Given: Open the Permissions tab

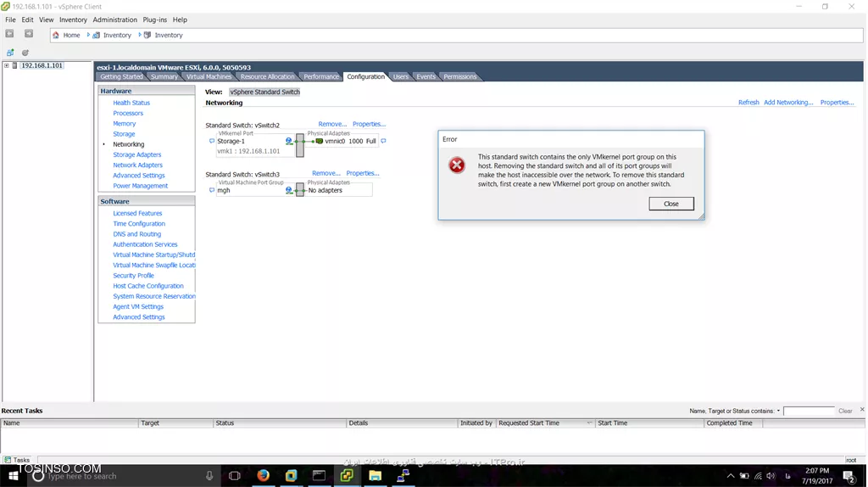Looking at the screenshot, I should [x=459, y=76].
